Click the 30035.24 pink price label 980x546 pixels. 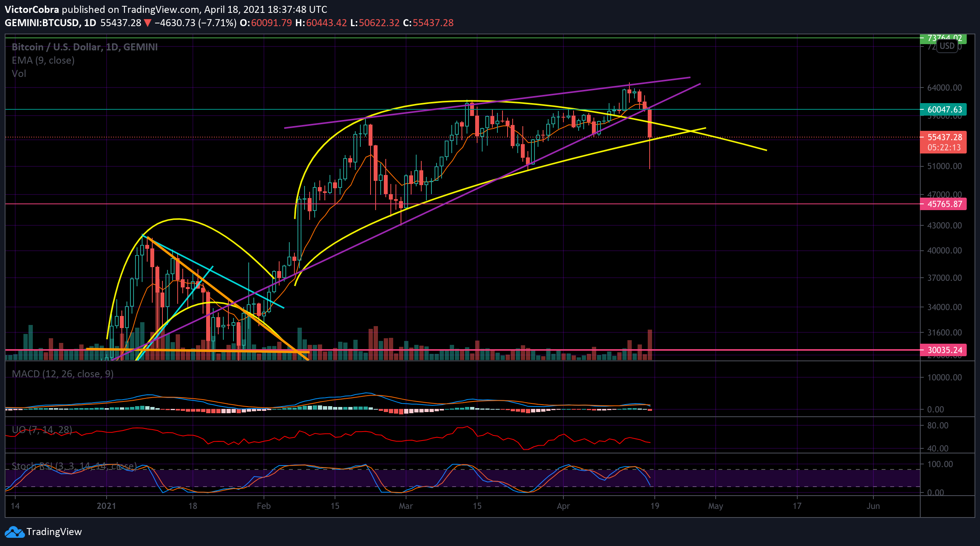tap(943, 350)
